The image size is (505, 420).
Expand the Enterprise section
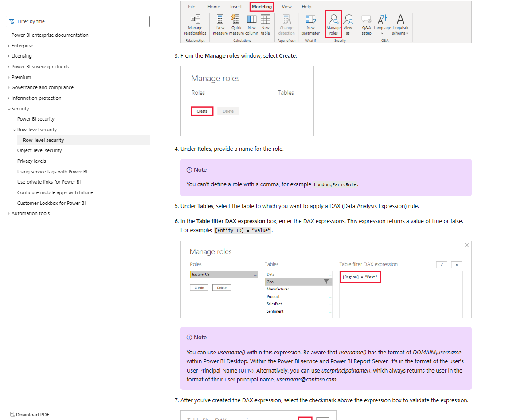(x=9, y=46)
